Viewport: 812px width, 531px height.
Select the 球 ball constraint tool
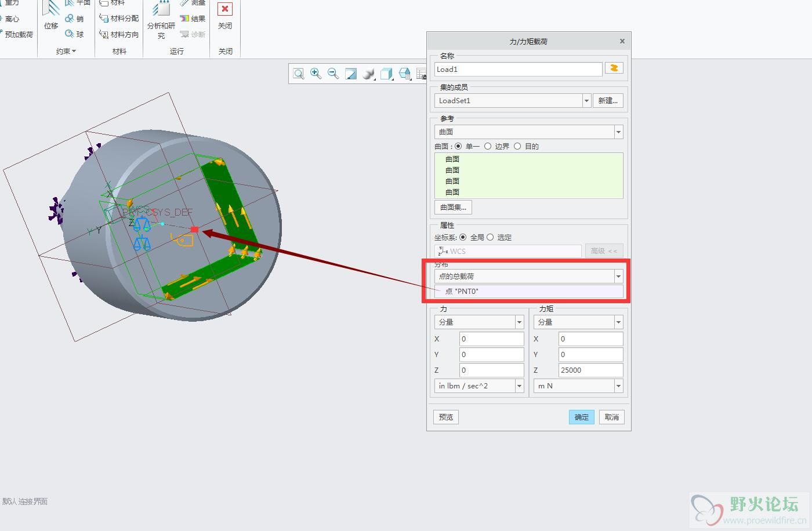click(74, 34)
